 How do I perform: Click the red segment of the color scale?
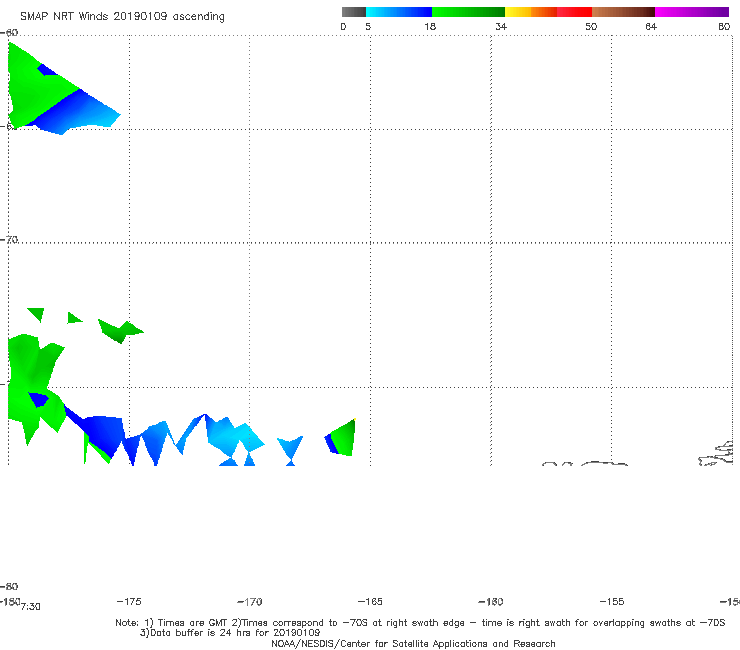pyautogui.click(x=574, y=12)
